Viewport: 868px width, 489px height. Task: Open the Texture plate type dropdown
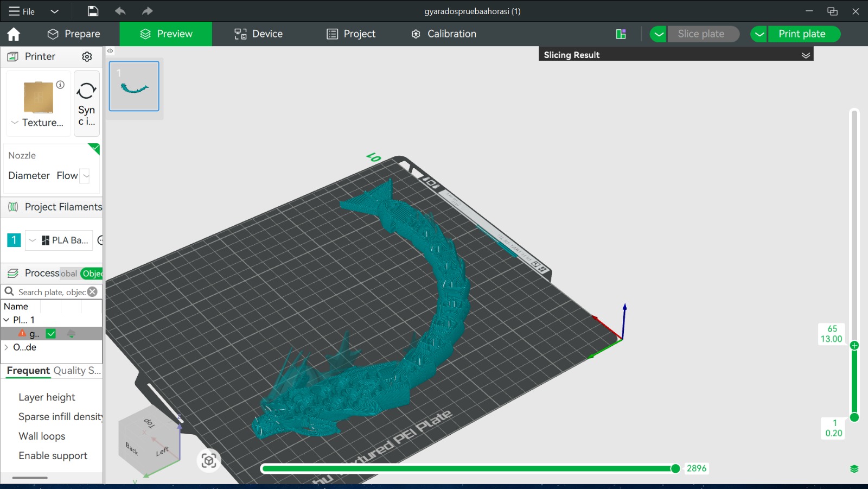click(37, 123)
